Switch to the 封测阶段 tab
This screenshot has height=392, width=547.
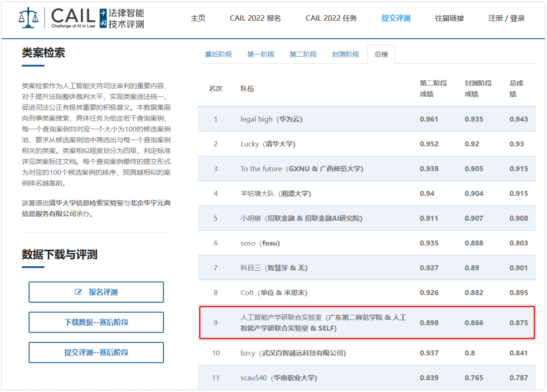(345, 54)
